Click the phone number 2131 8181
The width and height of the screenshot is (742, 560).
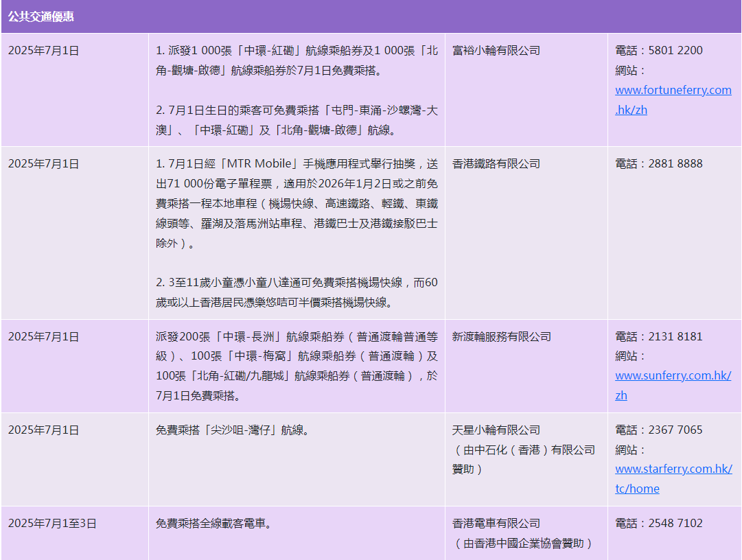point(675,337)
